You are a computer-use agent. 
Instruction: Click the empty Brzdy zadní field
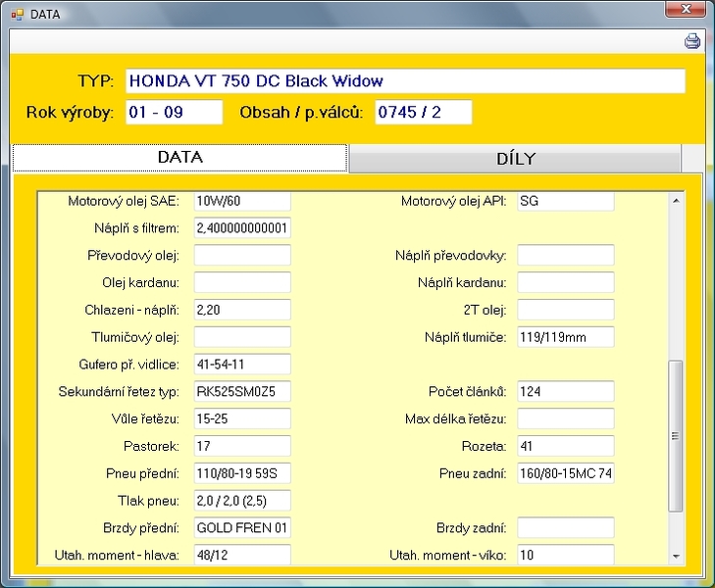[566, 527]
